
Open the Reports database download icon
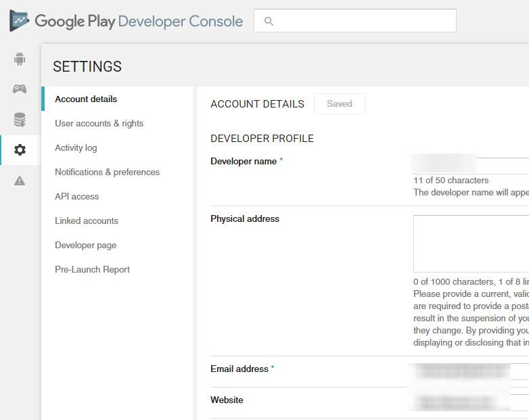pos(20,120)
